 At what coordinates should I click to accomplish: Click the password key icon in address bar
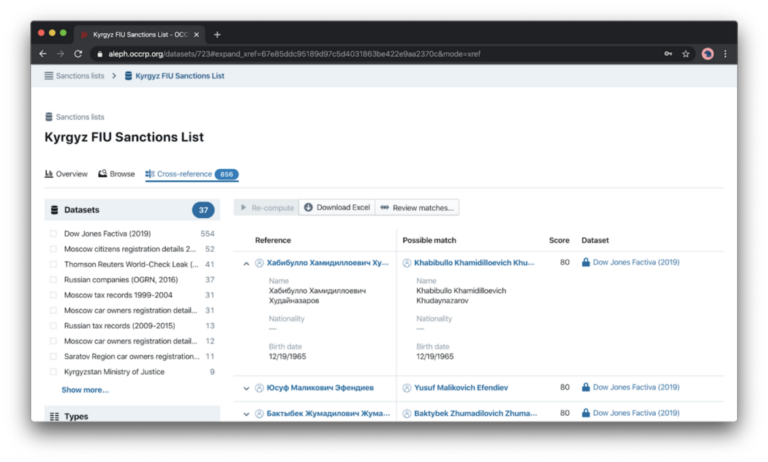click(x=668, y=54)
